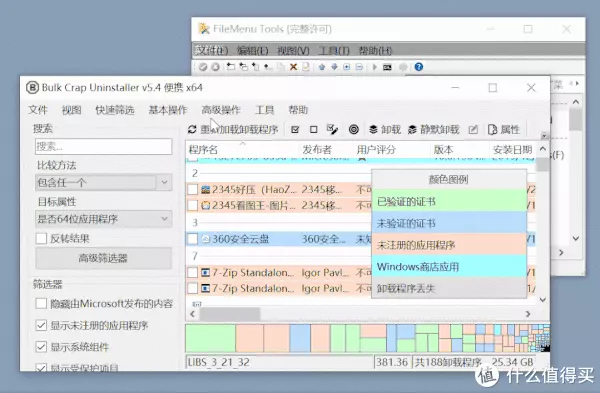The width and height of the screenshot is (600, 393).
Task: Click the play arrow icon in FileMenu Tools
Action: point(375,67)
